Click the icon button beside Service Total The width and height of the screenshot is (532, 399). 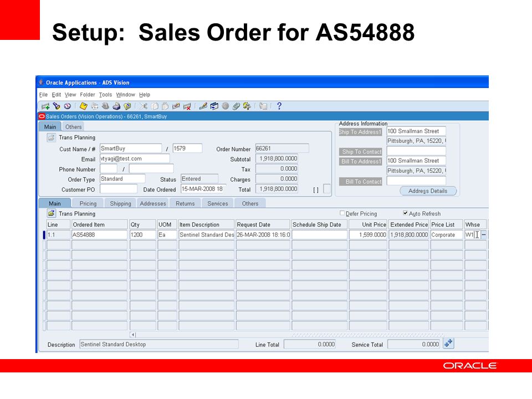tap(448, 344)
